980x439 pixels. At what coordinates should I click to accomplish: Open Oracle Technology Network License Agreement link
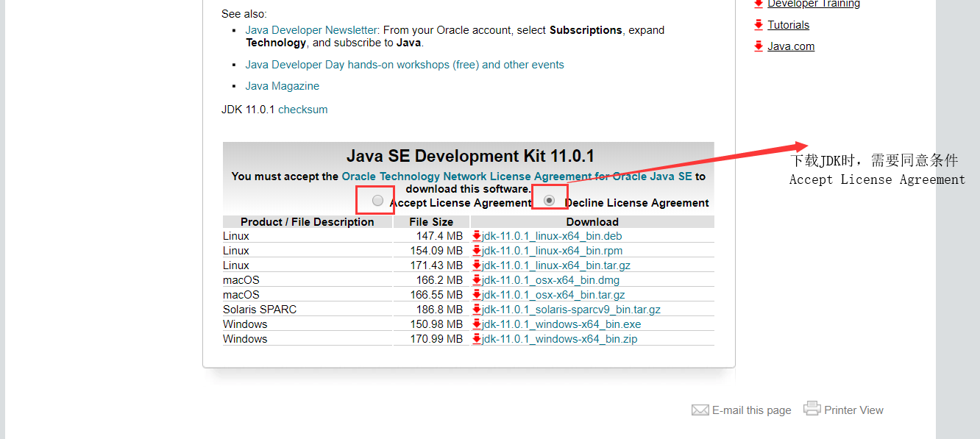pos(516,176)
